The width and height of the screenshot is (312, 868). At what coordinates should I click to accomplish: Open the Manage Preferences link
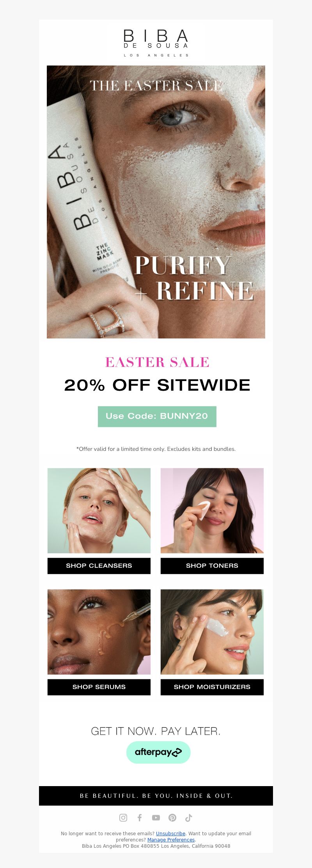171,840
